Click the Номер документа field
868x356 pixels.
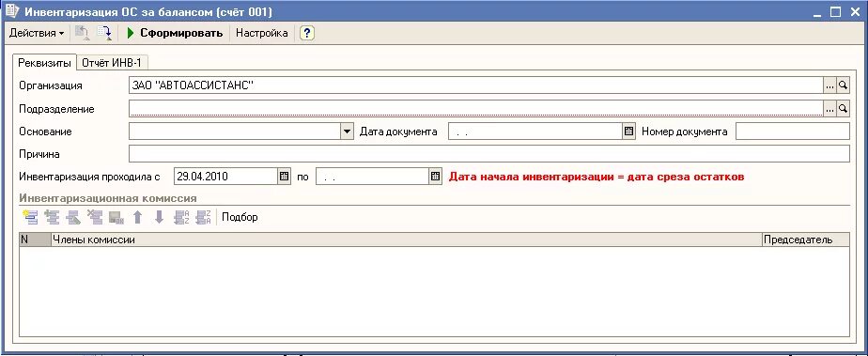click(792, 132)
